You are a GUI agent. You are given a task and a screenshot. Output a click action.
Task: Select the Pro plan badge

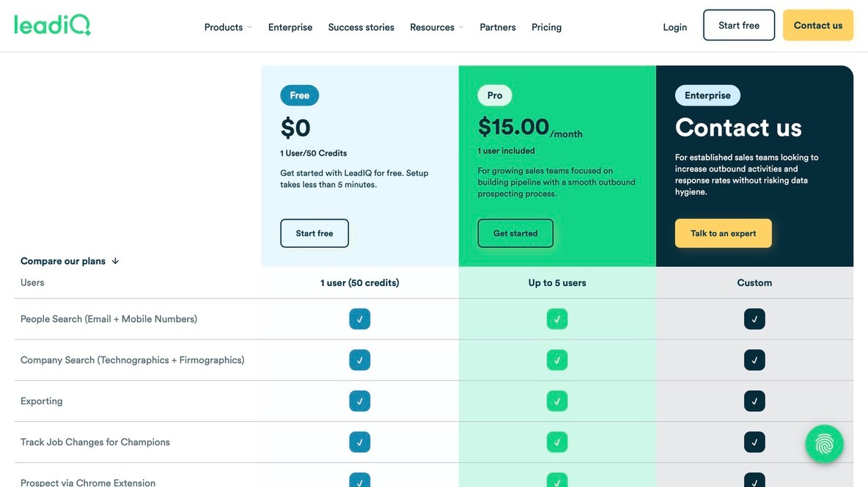[x=495, y=95]
